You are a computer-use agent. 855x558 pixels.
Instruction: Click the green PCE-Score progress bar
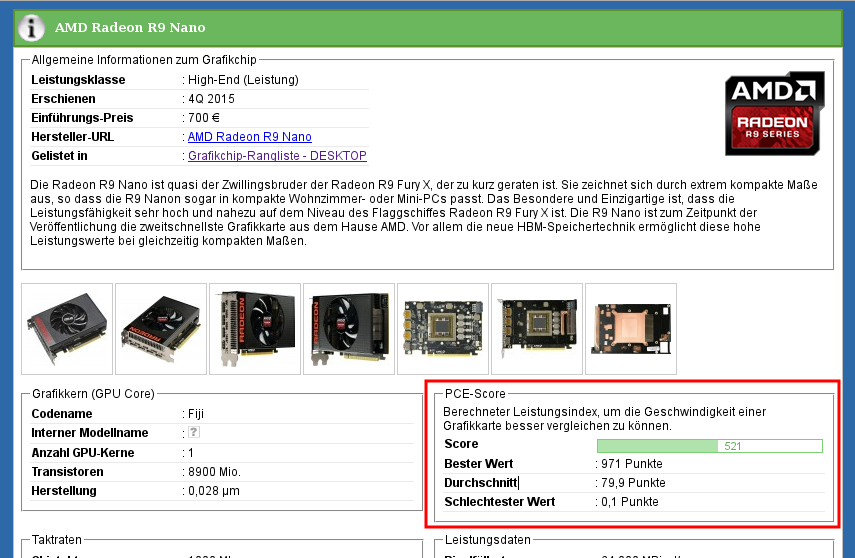pos(709,445)
